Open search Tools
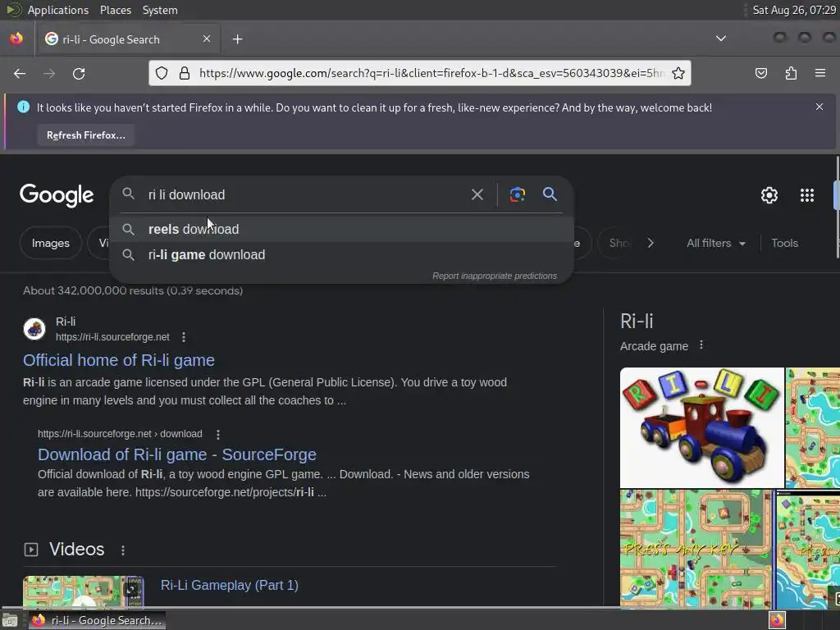The height and width of the screenshot is (630, 840). pos(784,243)
